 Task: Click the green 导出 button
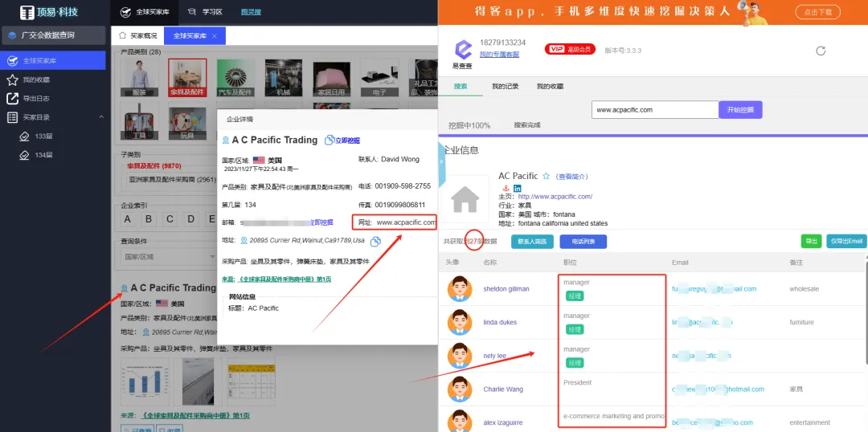(811, 242)
